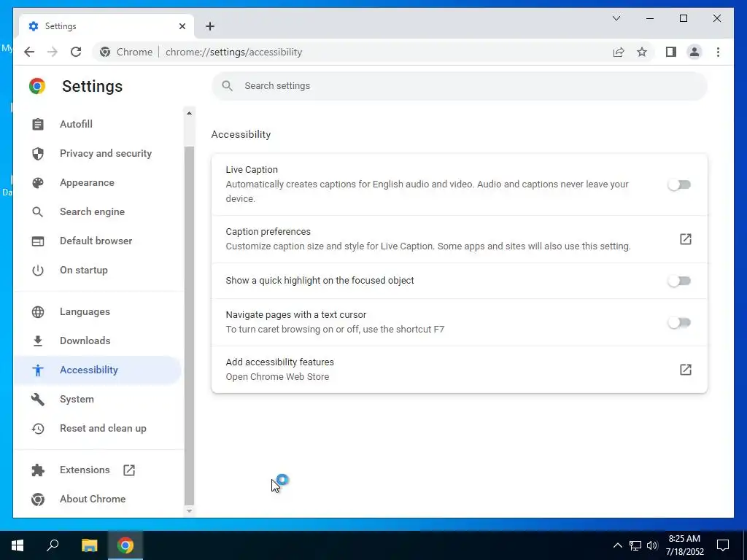Expand the tab search dropdown arrow
The height and width of the screenshot is (560, 747).
[616, 18]
